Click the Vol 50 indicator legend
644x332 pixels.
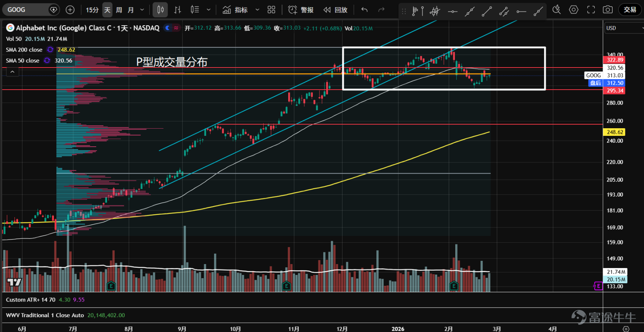point(14,39)
